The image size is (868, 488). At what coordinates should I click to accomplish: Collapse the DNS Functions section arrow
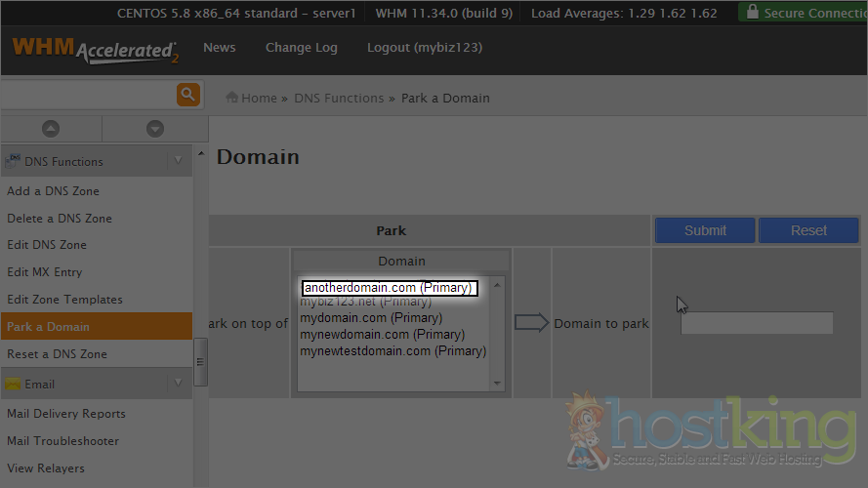[x=178, y=161]
